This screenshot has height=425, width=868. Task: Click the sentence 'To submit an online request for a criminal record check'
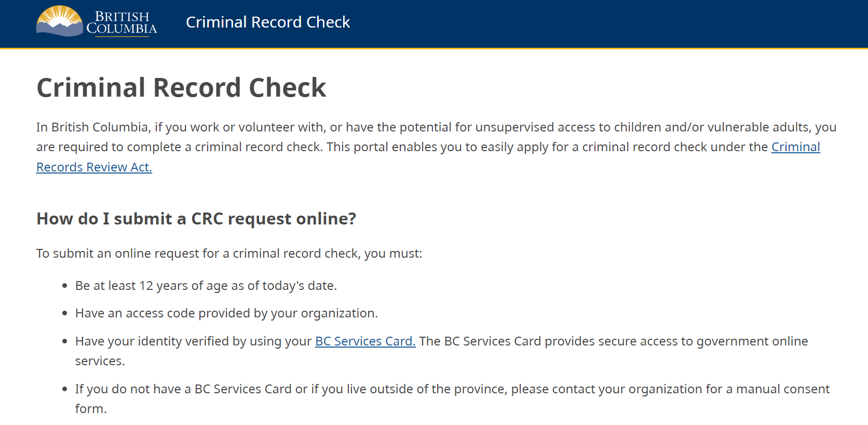[228, 254]
